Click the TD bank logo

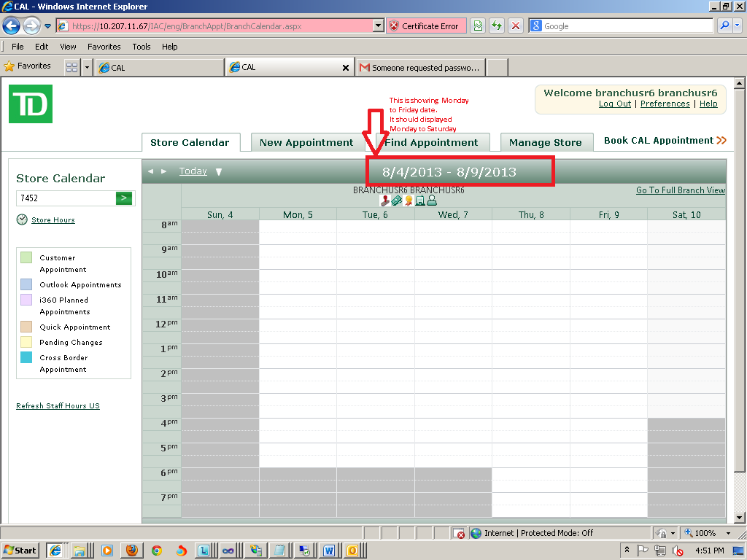pos(31,104)
